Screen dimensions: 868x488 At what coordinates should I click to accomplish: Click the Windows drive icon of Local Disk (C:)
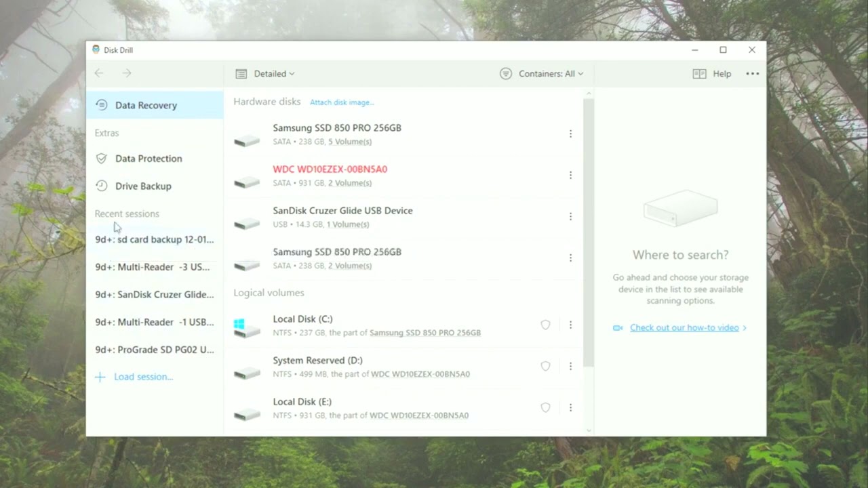click(247, 329)
